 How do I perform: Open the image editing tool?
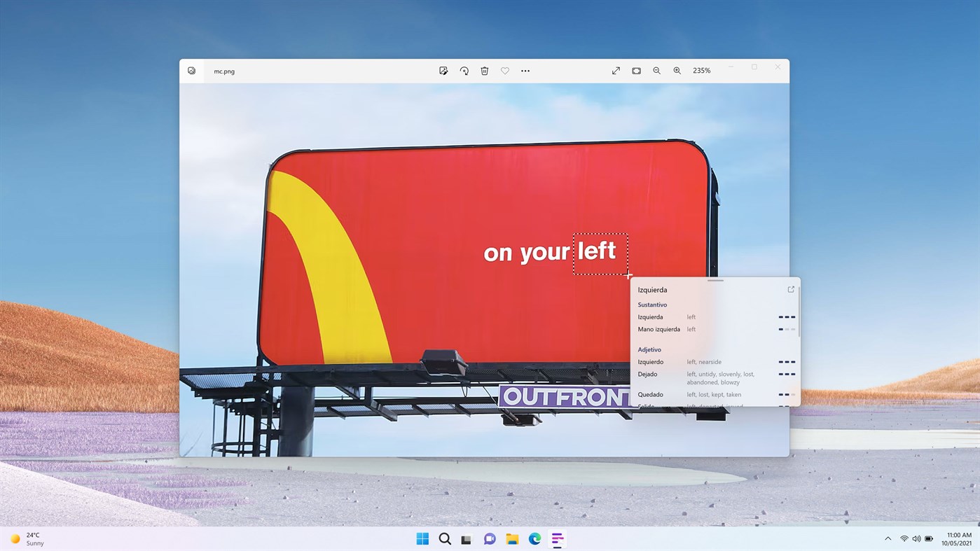click(x=443, y=70)
